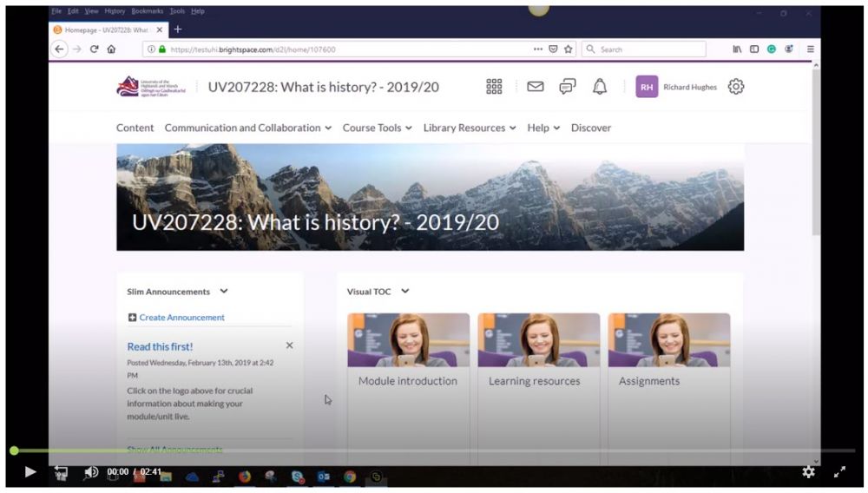Click Firefox icon in Windows taskbar
The width and height of the screenshot is (868, 493).
pyautogui.click(x=245, y=477)
